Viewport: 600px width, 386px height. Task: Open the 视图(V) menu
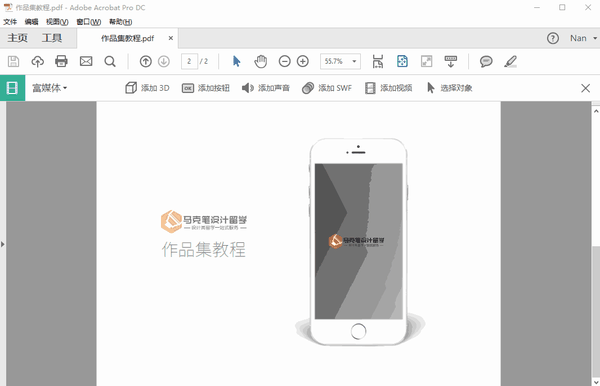click(x=57, y=22)
